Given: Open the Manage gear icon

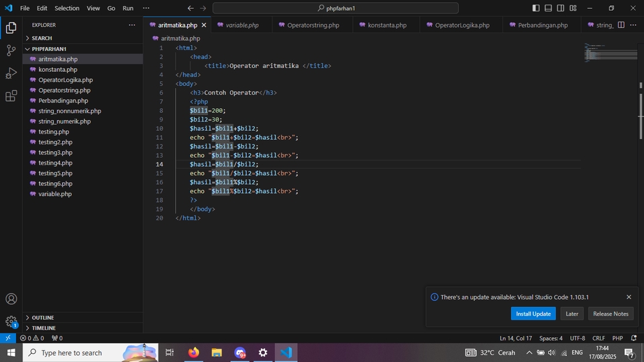Looking at the screenshot, I should (11, 321).
